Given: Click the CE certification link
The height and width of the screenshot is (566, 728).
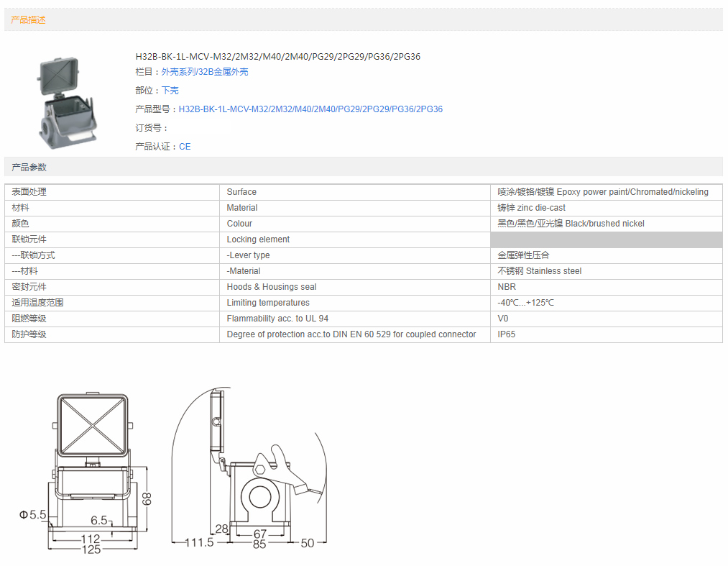Looking at the screenshot, I should 185,147.
